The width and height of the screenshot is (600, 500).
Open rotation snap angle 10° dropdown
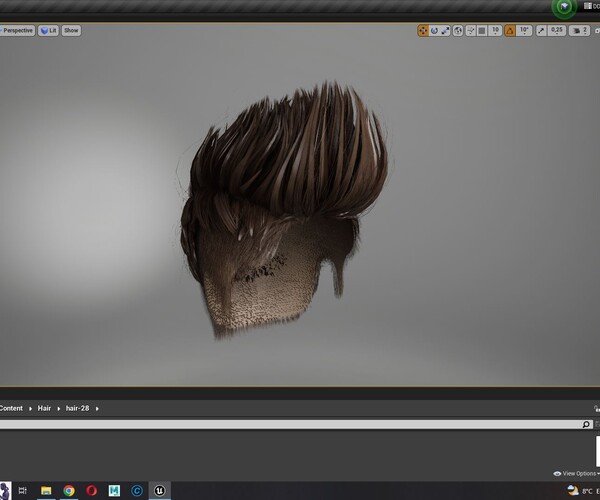(x=524, y=31)
